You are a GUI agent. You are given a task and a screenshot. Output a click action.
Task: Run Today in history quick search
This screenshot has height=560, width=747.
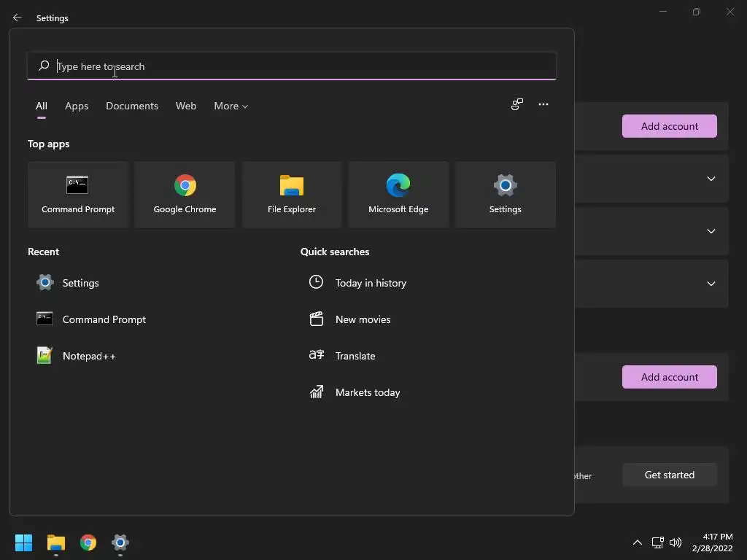(x=357, y=283)
